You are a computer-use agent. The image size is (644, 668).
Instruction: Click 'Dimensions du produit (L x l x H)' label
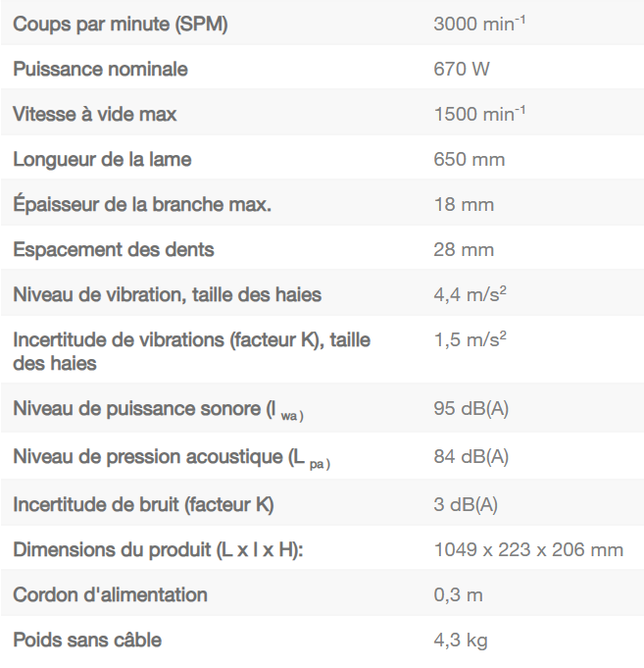tap(158, 550)
